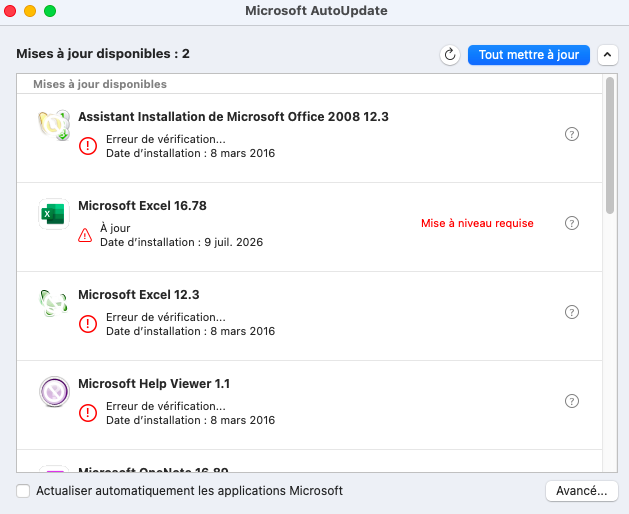Select the Microsoft Help Viewer 1.1 title

pos(154,384)
